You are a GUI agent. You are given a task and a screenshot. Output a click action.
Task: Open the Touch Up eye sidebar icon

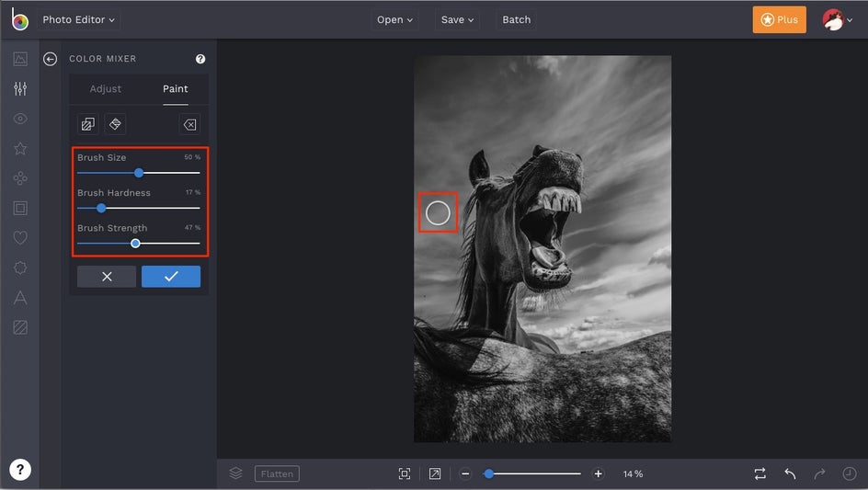(20, 119)
